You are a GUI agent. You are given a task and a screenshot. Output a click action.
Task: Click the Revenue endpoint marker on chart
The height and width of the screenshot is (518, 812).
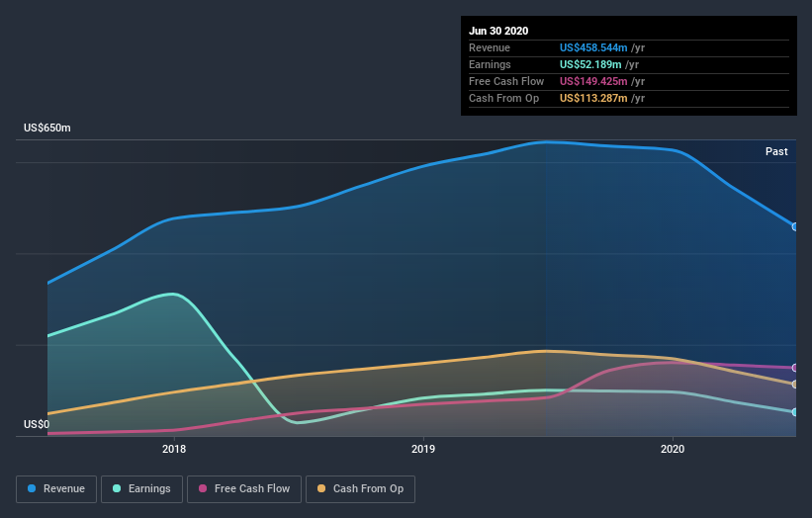pyautogui.click(x=795, y=226)
